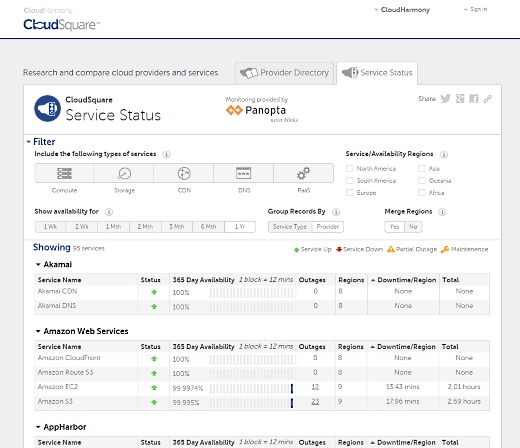Check the Europe region checkbox
This screenshot has height=448, width=520.
pos(350,192)
